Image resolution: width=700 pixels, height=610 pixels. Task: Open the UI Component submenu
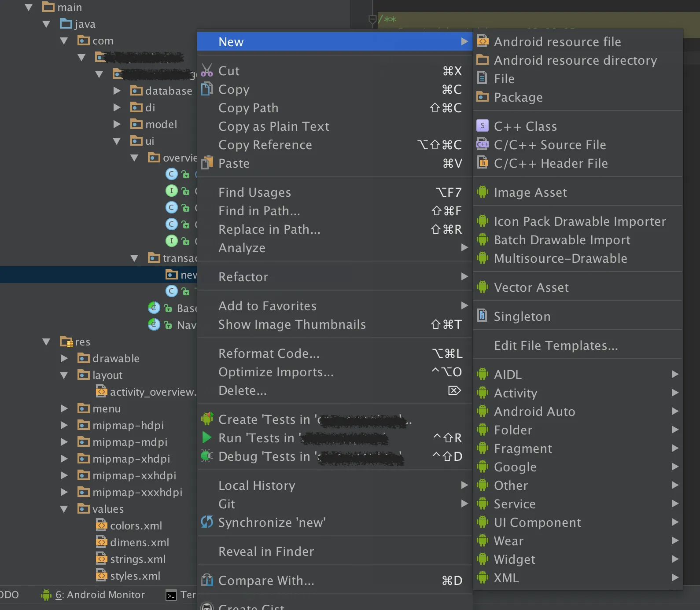click(x=578, y=522)
